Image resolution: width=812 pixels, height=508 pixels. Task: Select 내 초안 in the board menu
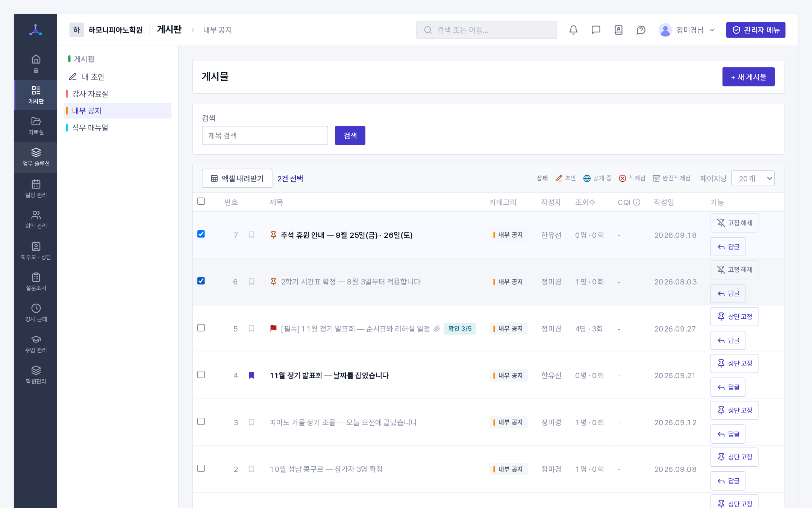click(x=118, y=77)
